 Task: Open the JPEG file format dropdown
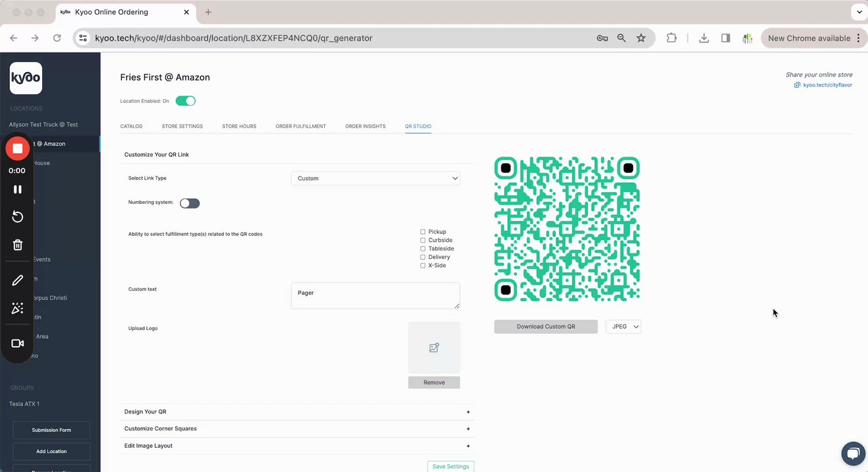point(623,326)
